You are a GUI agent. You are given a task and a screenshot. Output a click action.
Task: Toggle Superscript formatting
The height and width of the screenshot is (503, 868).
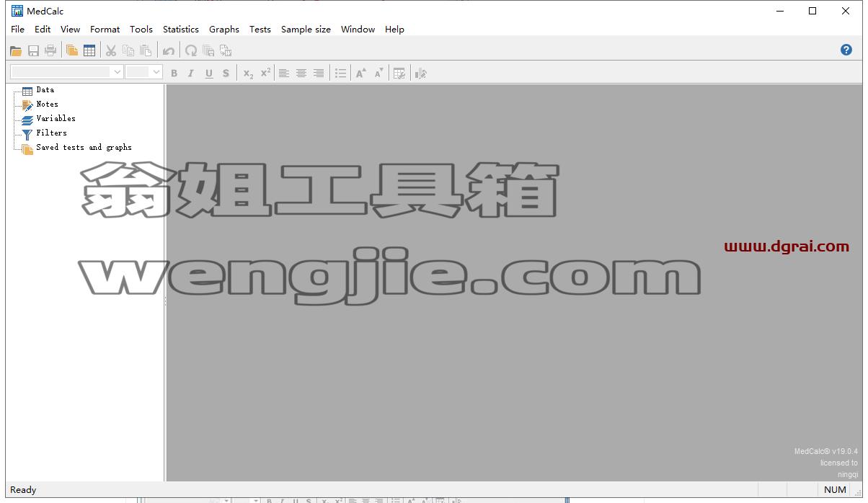(265, 73)
